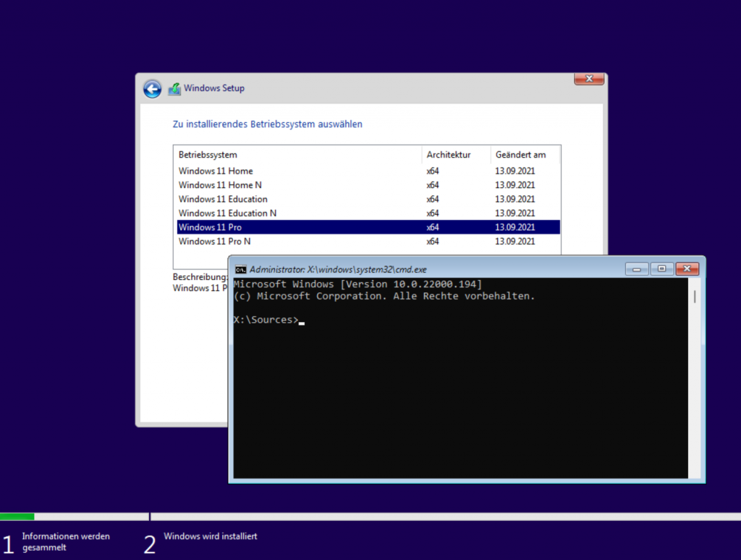This screenshot has width=741, height=560.
Task: Choose the Windows 11 Education row
Action: pos(368,199)
